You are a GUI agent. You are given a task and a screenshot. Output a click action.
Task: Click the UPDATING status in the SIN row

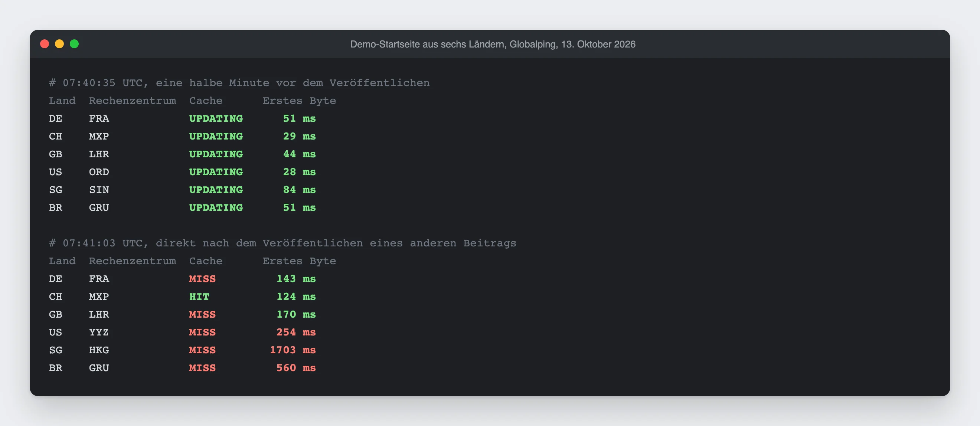(216, 190)
